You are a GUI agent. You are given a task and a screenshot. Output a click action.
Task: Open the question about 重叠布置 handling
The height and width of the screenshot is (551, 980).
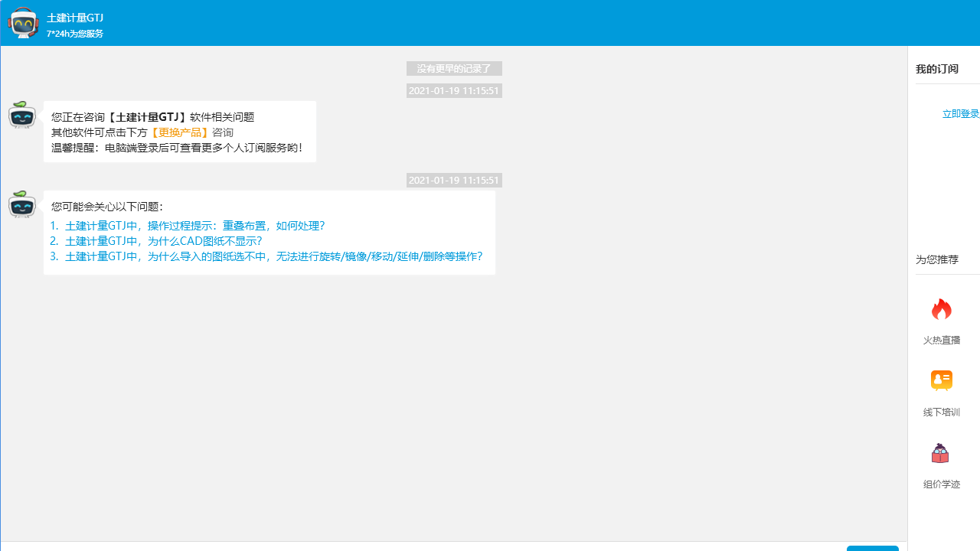point(195,226)
